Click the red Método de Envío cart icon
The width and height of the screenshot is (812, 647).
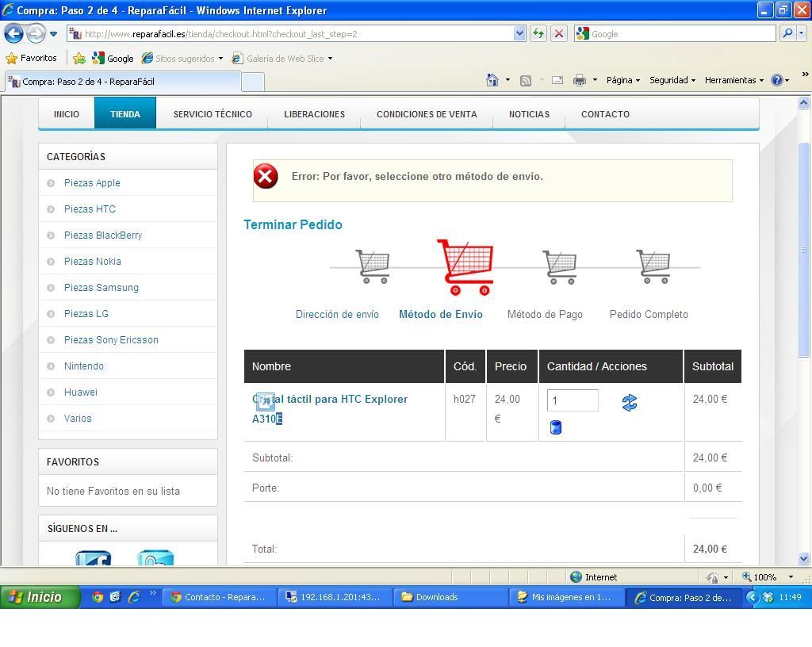(465, 267)
